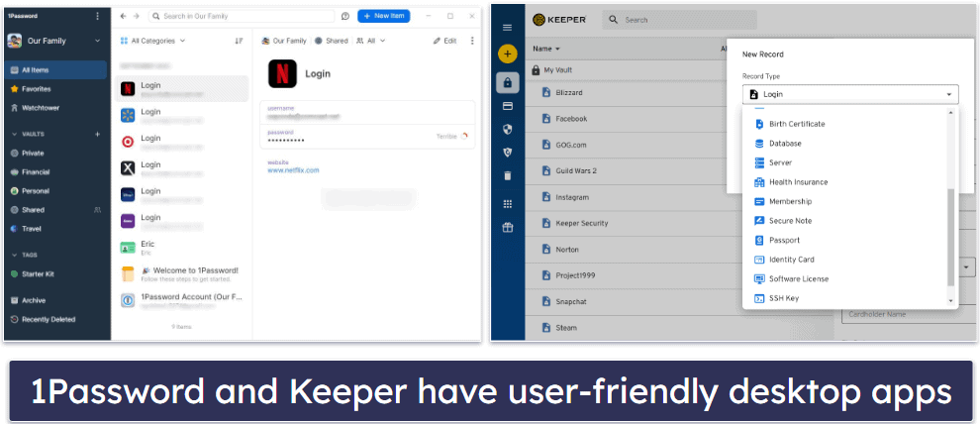Click the Search in Our Family field

point(244,16)
